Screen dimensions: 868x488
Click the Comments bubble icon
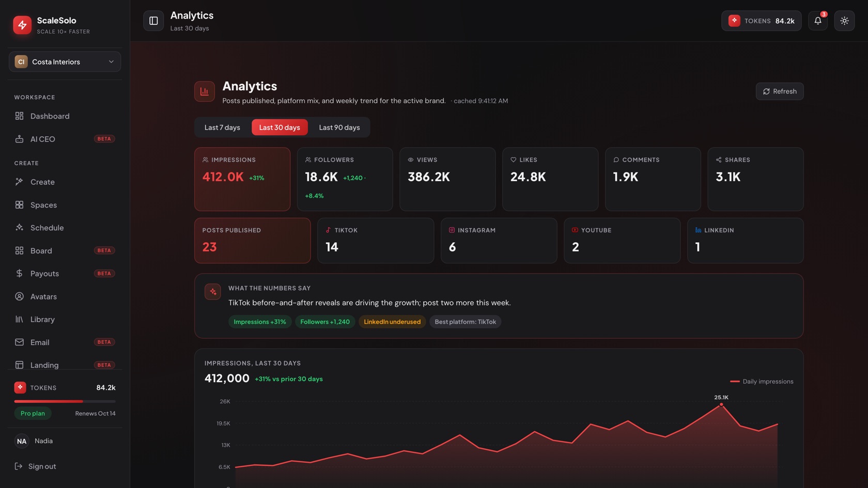click(x=616, y=160)
